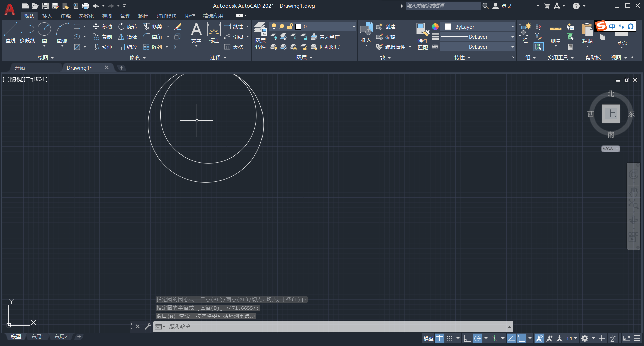The image size is (644, 346).
Task: Select the Text (文字) tool
Action: (196, 33)
